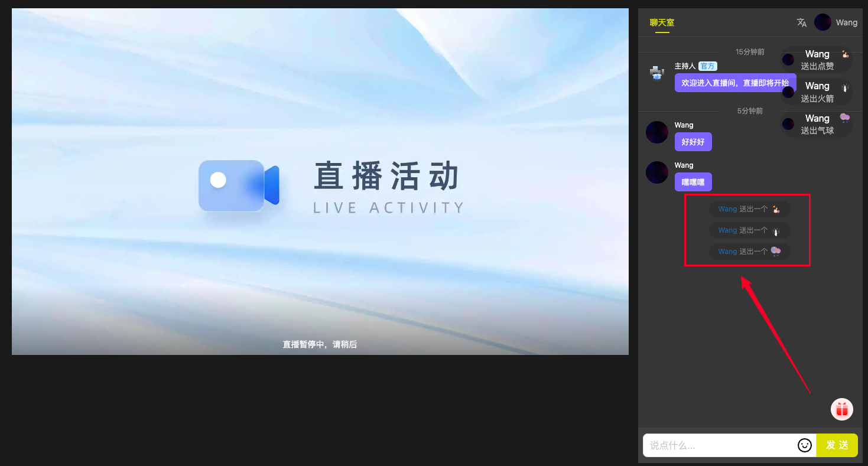
Task: Focus the 说点什么 chat input field
Action: (x=720, y=445)
